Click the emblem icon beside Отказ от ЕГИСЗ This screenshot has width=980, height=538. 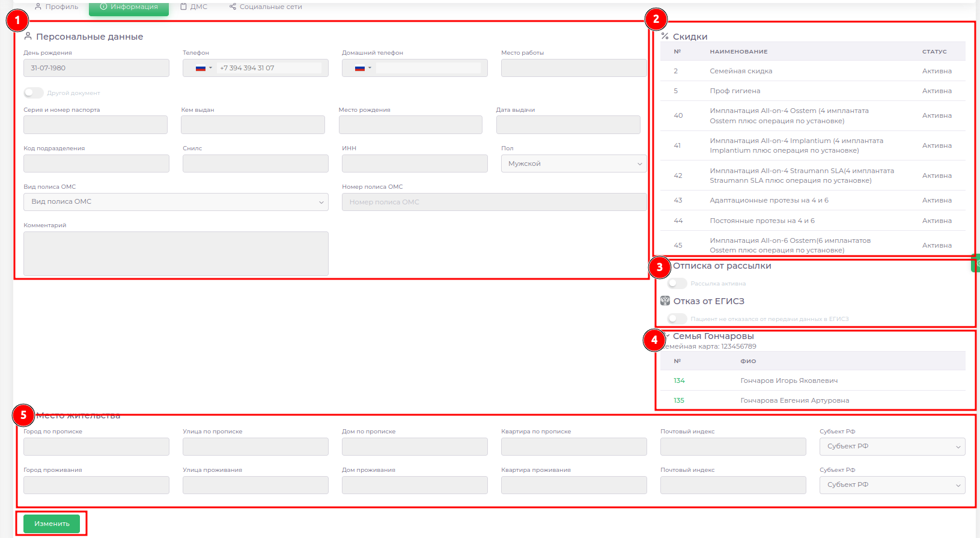click(665, 301)
